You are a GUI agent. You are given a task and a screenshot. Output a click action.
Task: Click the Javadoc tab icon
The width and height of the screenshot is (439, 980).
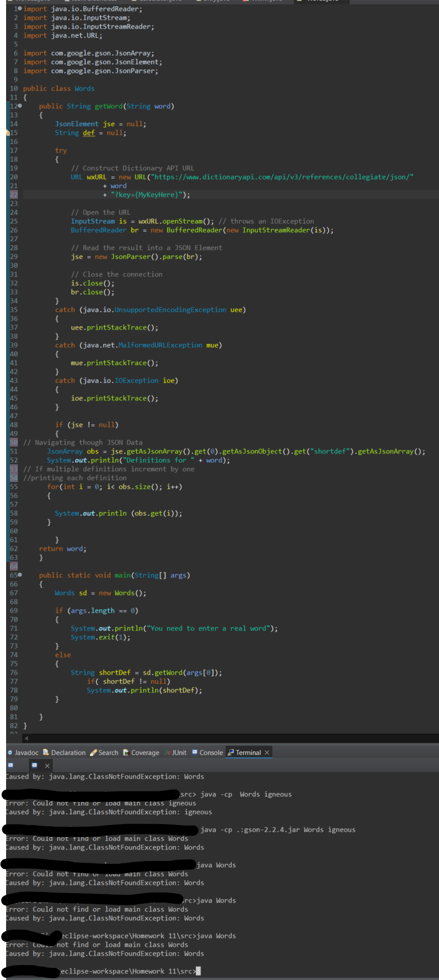[x=10, y=753]
